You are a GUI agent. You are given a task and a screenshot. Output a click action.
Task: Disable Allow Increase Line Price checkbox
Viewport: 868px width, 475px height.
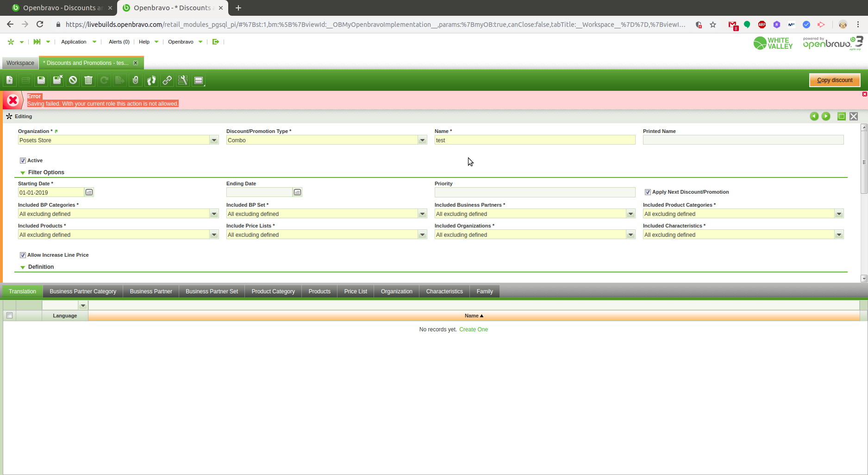click(x=23, y=255)
